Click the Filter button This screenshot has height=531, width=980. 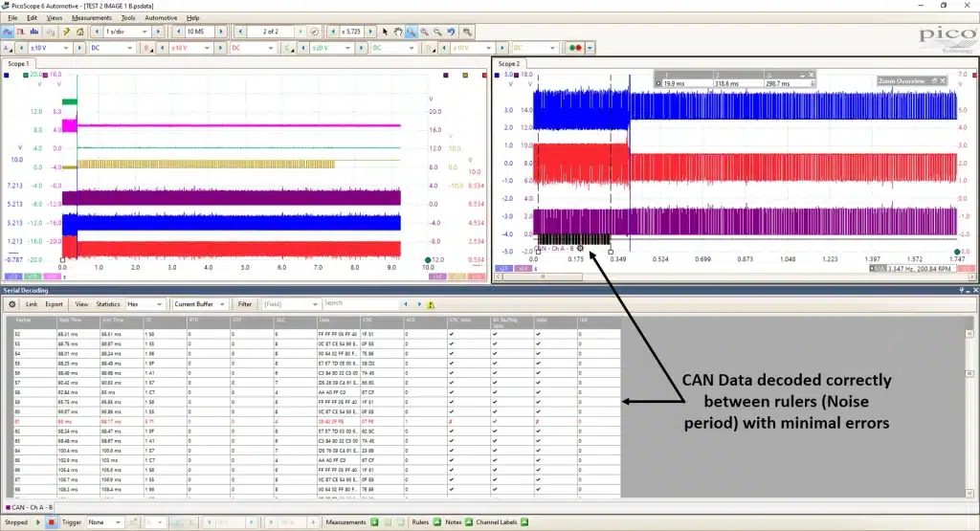click(245, 304)
